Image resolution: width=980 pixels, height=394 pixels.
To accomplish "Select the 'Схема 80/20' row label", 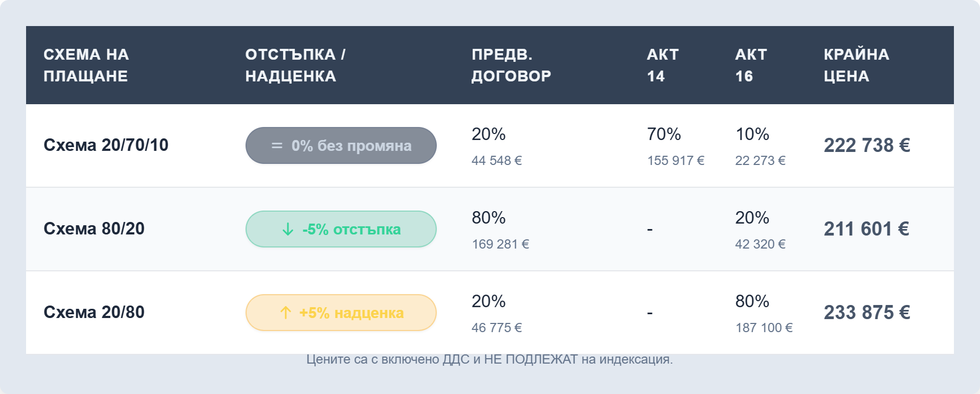I will 94,228.
